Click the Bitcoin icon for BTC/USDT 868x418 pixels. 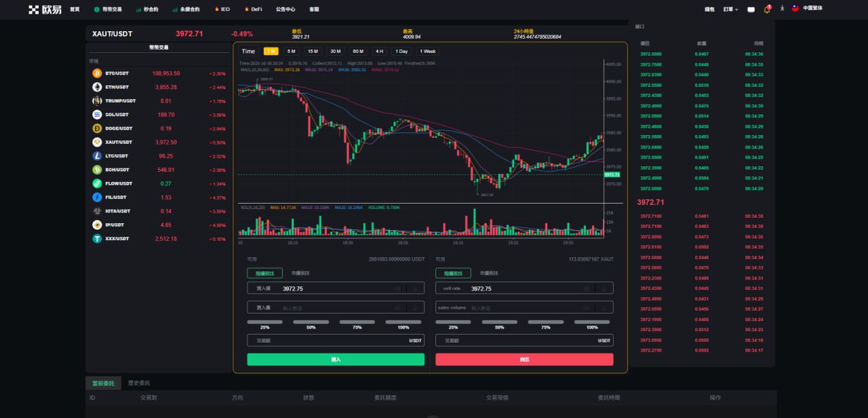pyautogui.click(x=97, y=73)
